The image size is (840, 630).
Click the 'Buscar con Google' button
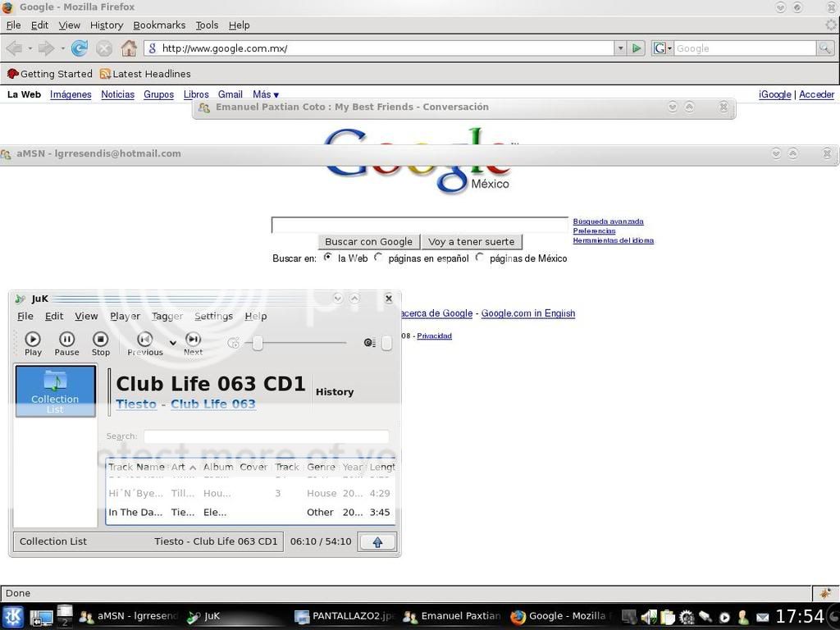(368, 242)
